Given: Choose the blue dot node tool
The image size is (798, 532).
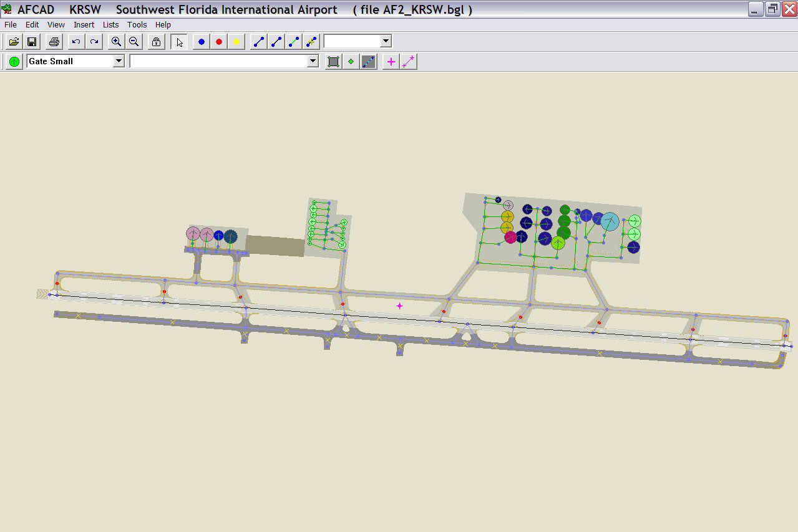Looking at the screenshot, I should 201,42.
